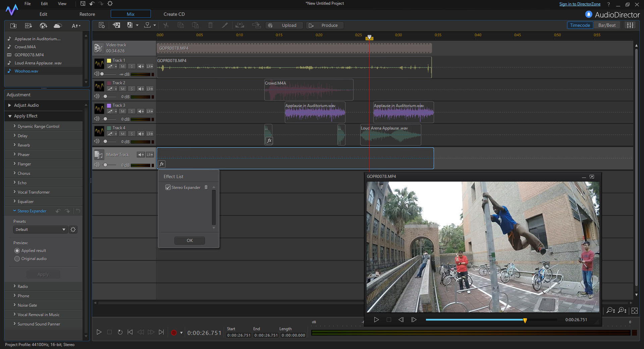Click the fx icon on Track 4 clip

point(269,141)
